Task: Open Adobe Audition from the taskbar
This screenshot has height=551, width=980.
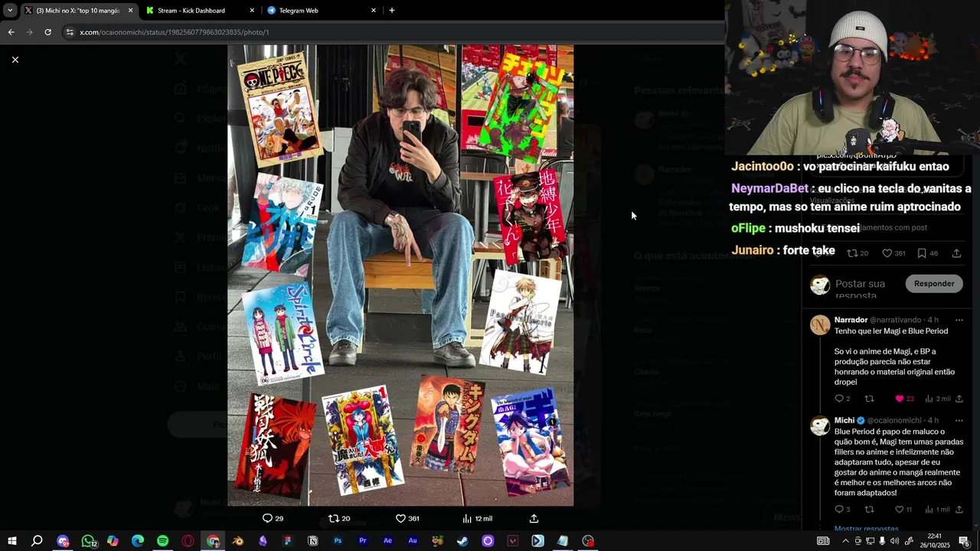Action: [x=413, y=541]
